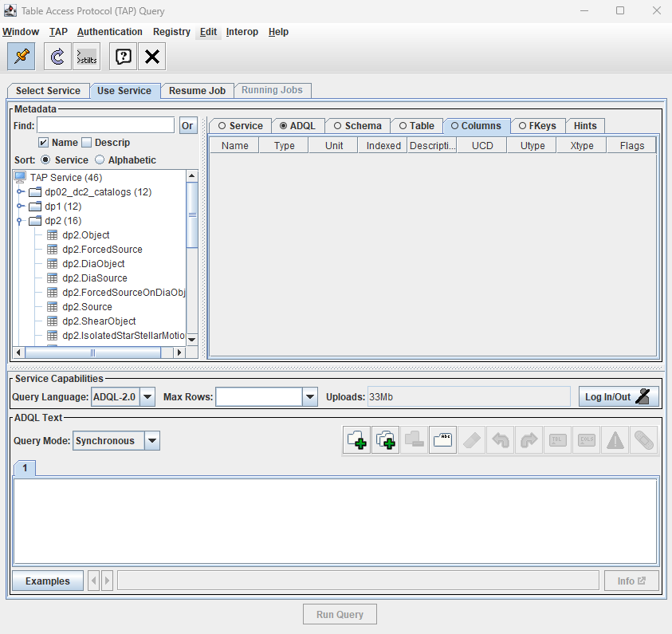This screenshot has width=672, height=634.
Task: Click the dp2 folder icon
Action: [x=35, y=221]
